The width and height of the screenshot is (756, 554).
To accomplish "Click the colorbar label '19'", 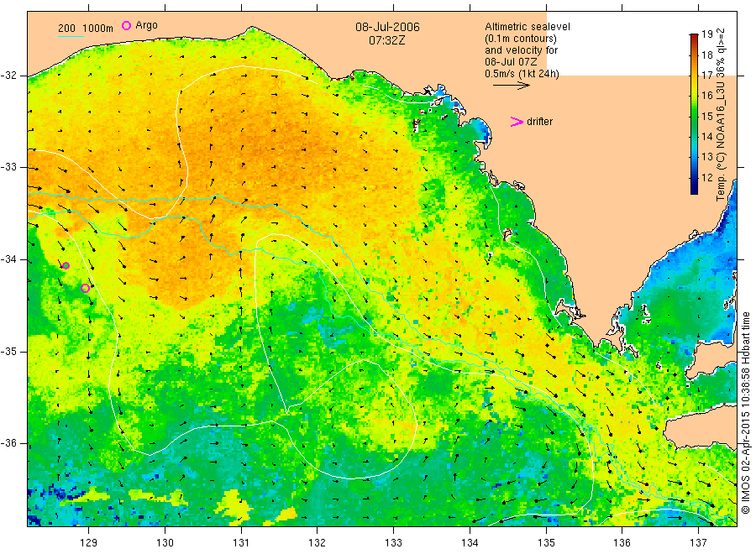I will (x=706, y=34).
